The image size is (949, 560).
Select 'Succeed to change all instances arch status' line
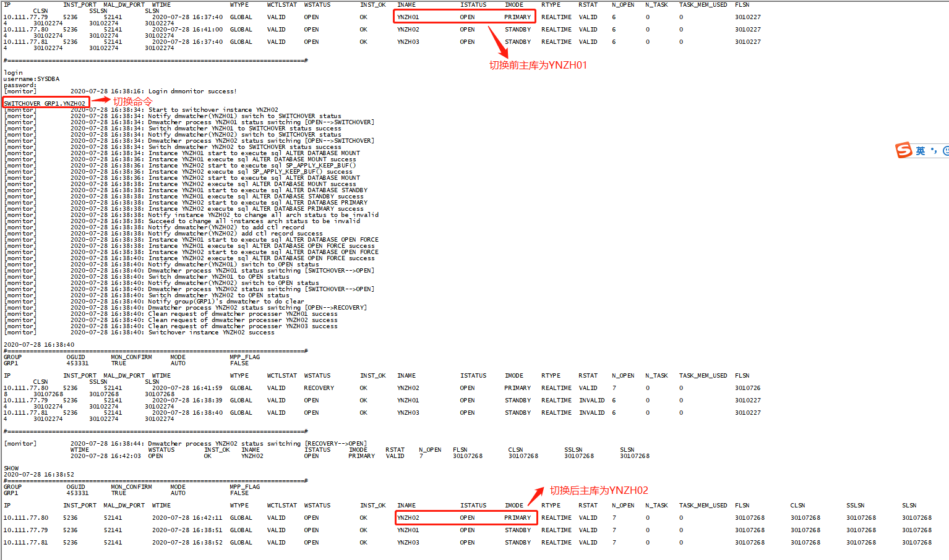[254, 221]
